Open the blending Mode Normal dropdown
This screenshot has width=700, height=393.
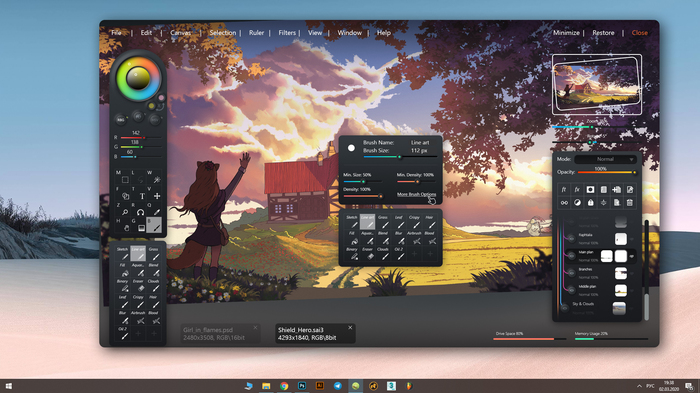point(605,159)
